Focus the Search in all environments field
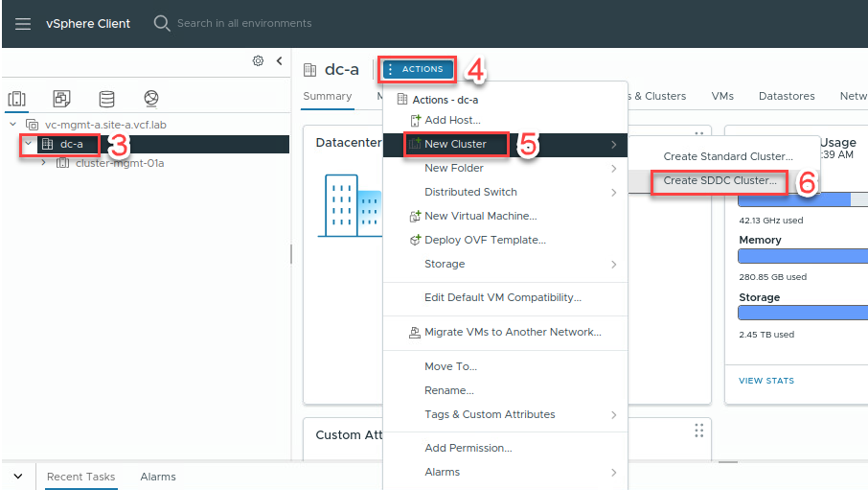This screenshot has height=490, width=868. (x=244, y=23)
